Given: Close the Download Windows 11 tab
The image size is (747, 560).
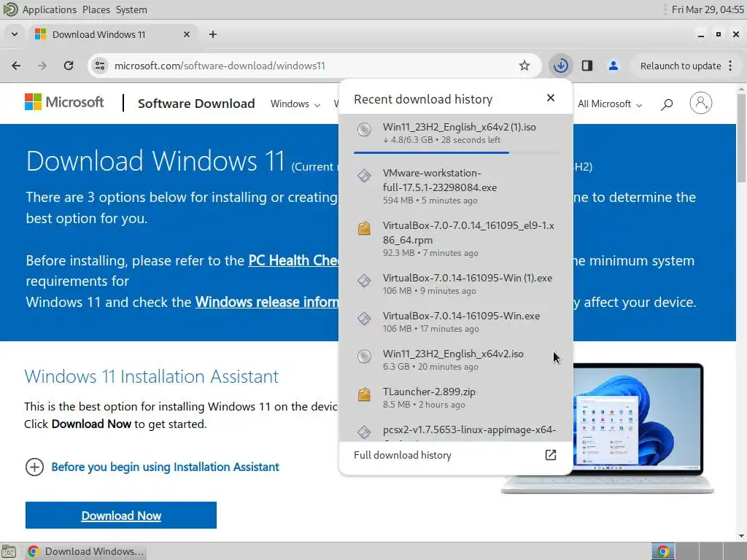Looking at the screenshot, I should 187,34.
